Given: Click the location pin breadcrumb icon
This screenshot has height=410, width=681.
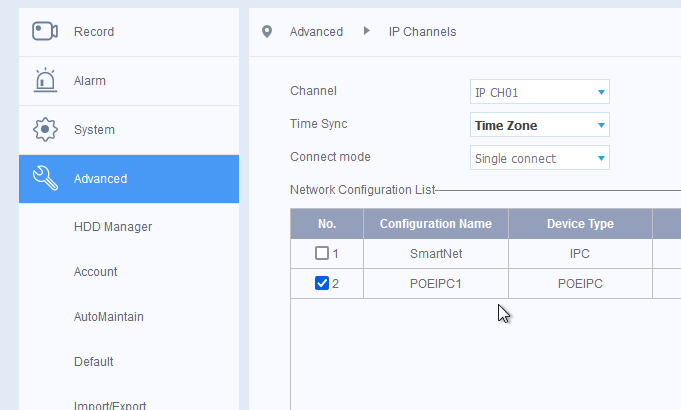Looking at the screenshot, I should 266,32.
